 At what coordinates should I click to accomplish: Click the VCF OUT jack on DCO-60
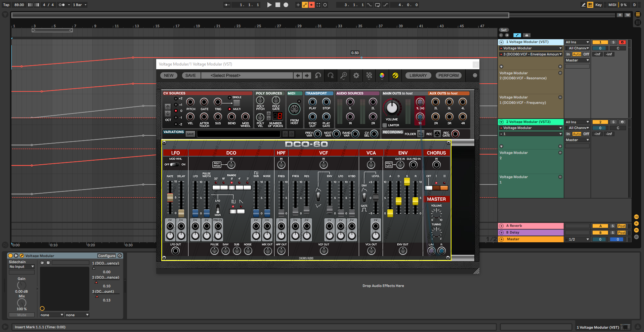coord(324,251)
